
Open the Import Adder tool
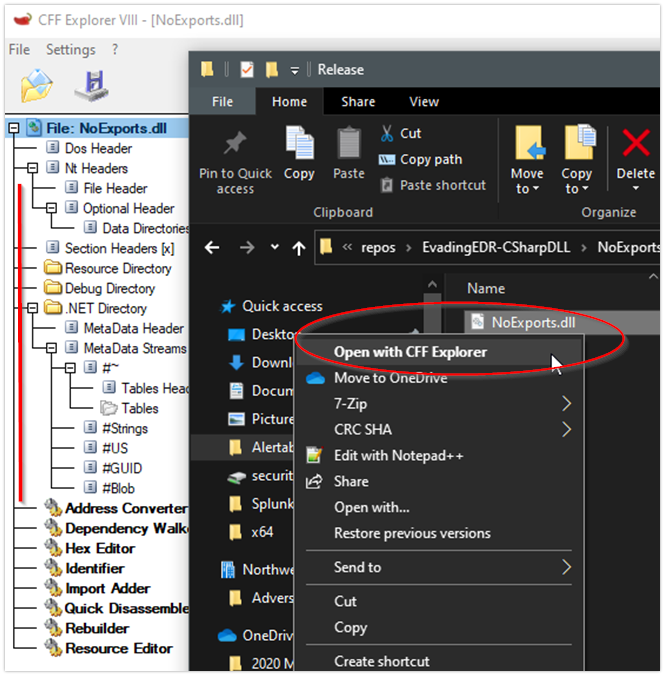click(x=97, y=588)
